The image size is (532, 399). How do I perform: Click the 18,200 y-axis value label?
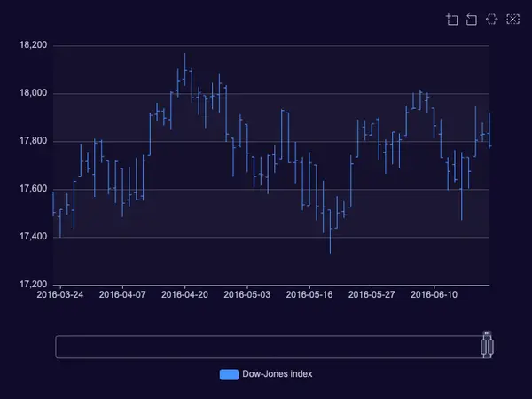(x=34, y=45)
